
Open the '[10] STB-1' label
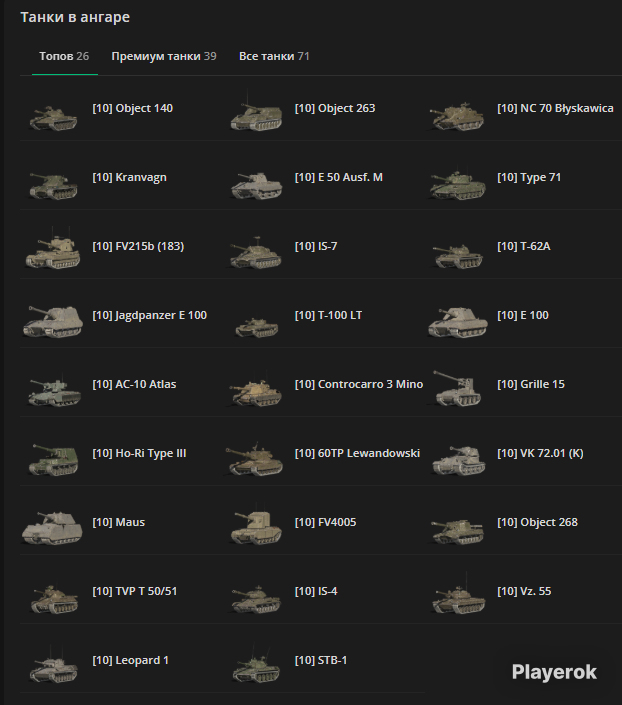pyautogui.click(x=321, y=660)
